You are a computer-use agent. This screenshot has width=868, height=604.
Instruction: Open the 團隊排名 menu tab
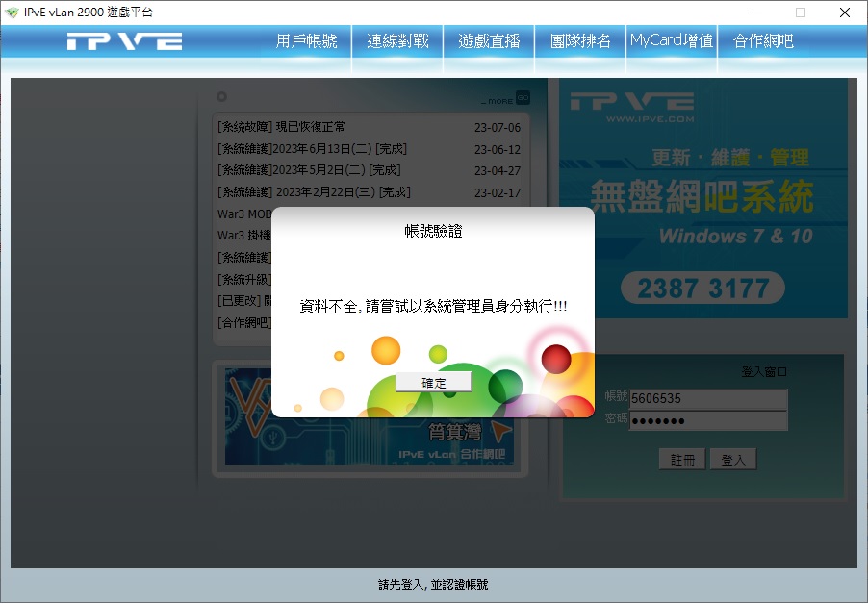click(x=580, y=41)
